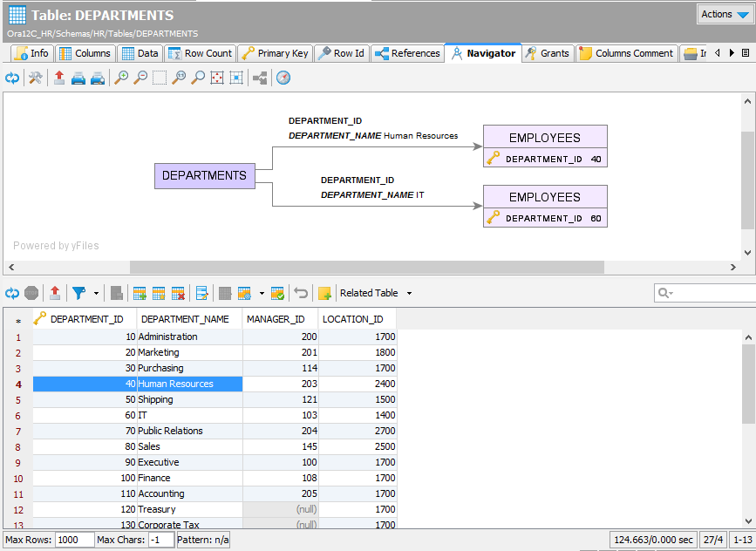Screen dimensions: 756x551
Task: Open the Actions dropdown menu
Action: 725,15
